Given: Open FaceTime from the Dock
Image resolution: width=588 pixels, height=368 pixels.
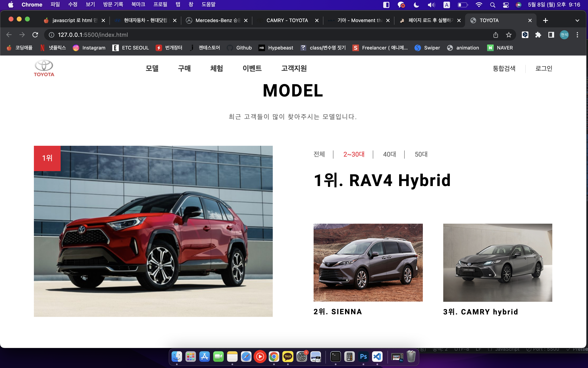Looking at the screenshot, I should pyautogui.click(x=218, y=357).
